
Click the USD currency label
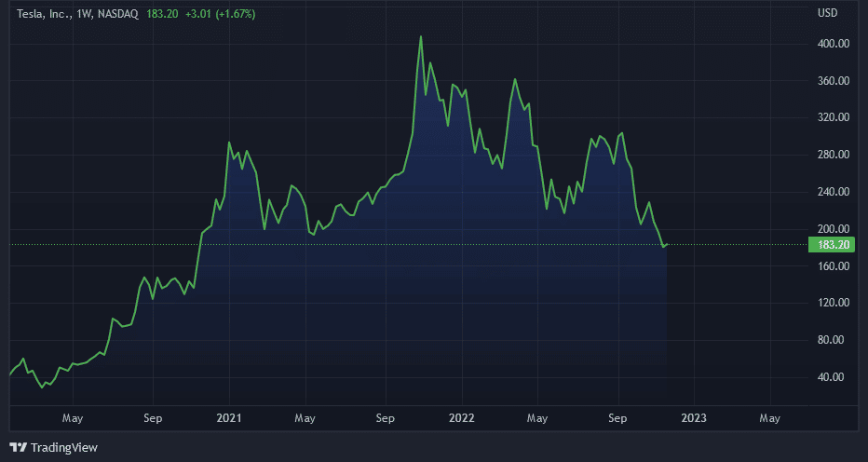[x=828, y=13]
